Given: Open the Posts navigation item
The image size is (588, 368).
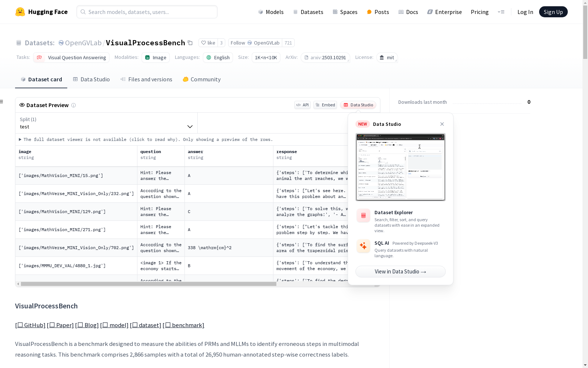Looking at the screenshot, I should click(378, 12).
